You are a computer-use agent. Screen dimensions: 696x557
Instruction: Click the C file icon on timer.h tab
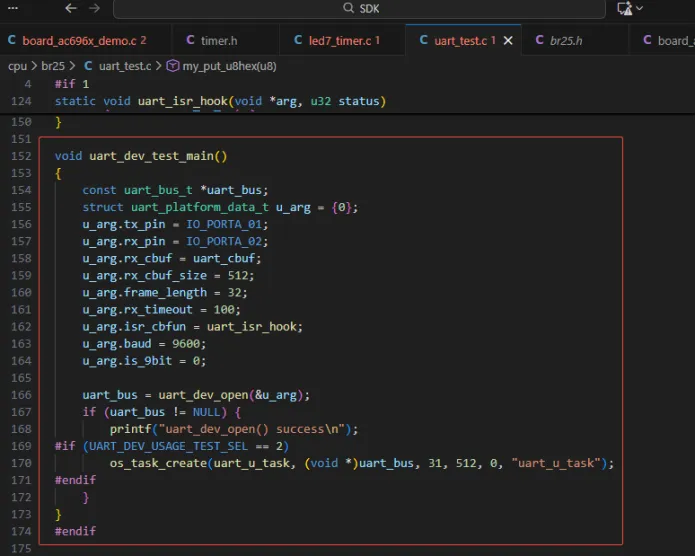(190, 40)
